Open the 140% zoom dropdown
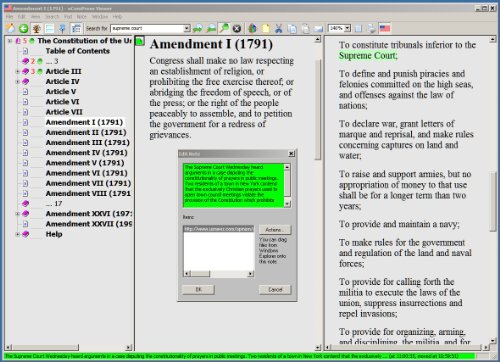This screenshot has height=362, width=500. click(348, 28)
